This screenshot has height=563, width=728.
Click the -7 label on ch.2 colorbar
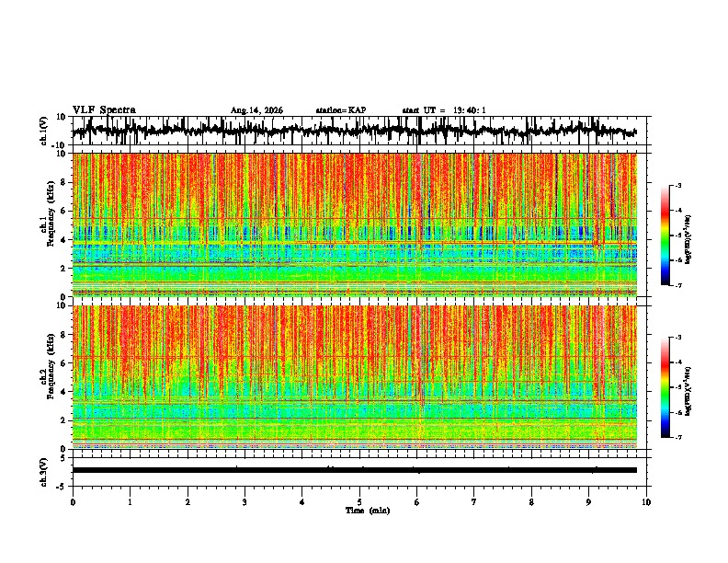(678, 437)
